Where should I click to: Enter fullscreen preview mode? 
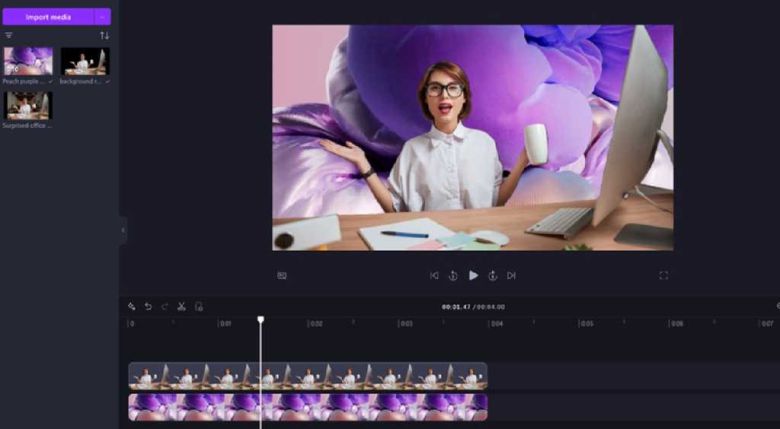(663, 275)
